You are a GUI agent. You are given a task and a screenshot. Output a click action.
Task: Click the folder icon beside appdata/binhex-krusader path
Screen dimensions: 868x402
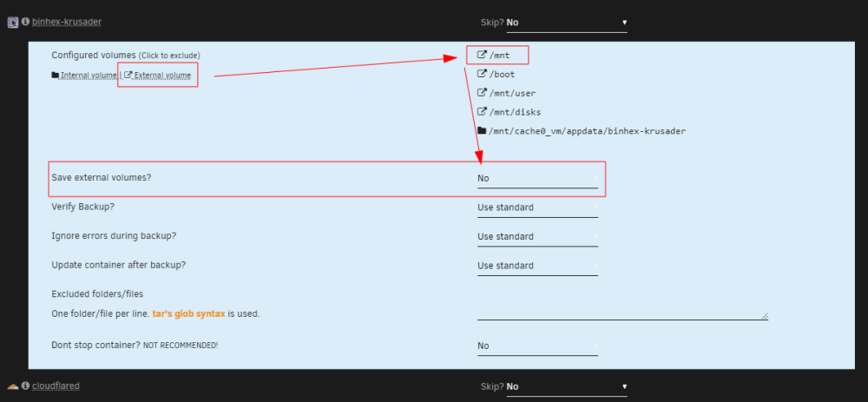point(482,131)
